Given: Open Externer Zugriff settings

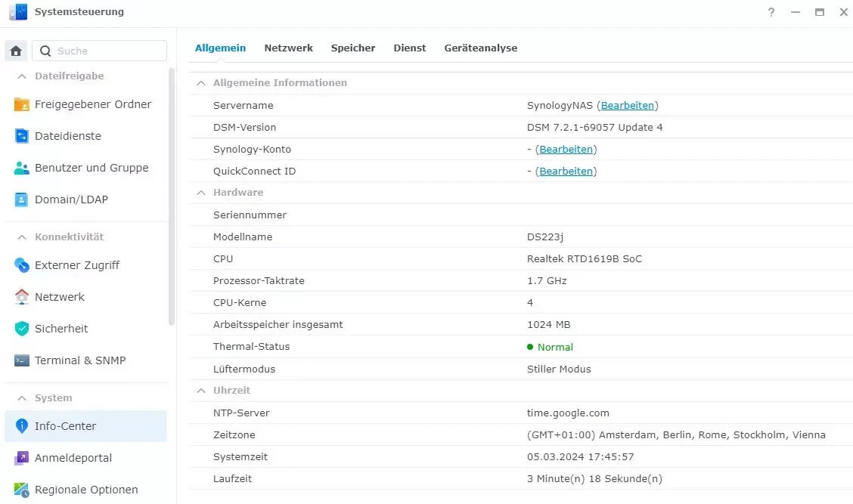Looking at the screenshot, I should pyautogui.click(x=76, y=265).
